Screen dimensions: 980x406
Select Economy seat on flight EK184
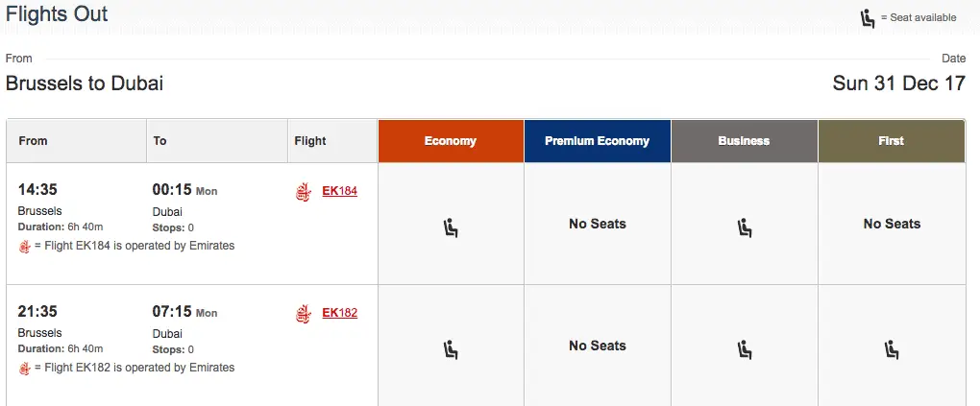pos(451,227)
